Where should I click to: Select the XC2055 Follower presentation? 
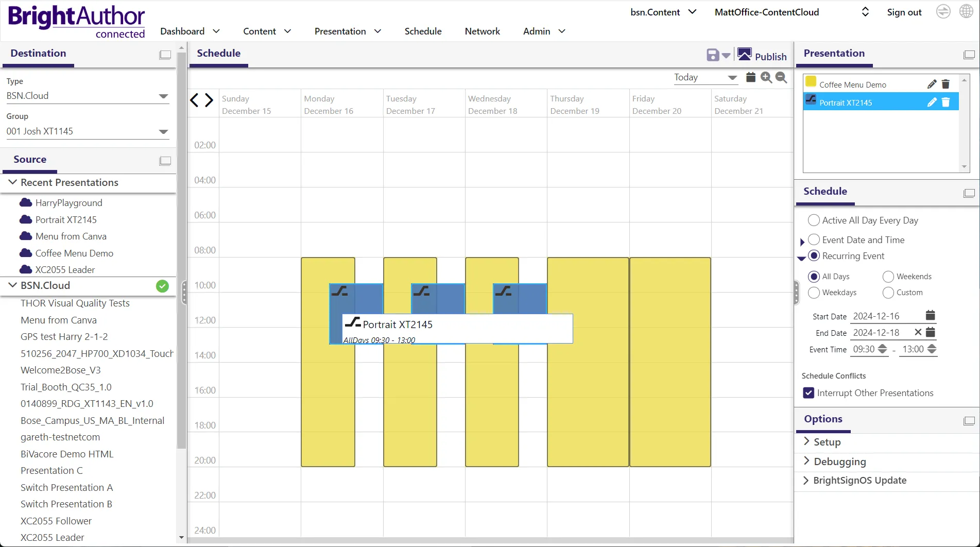(56, 521)
